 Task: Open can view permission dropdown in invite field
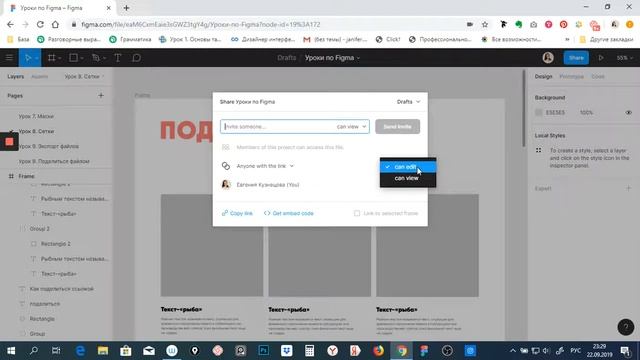[x=351, y=127]
